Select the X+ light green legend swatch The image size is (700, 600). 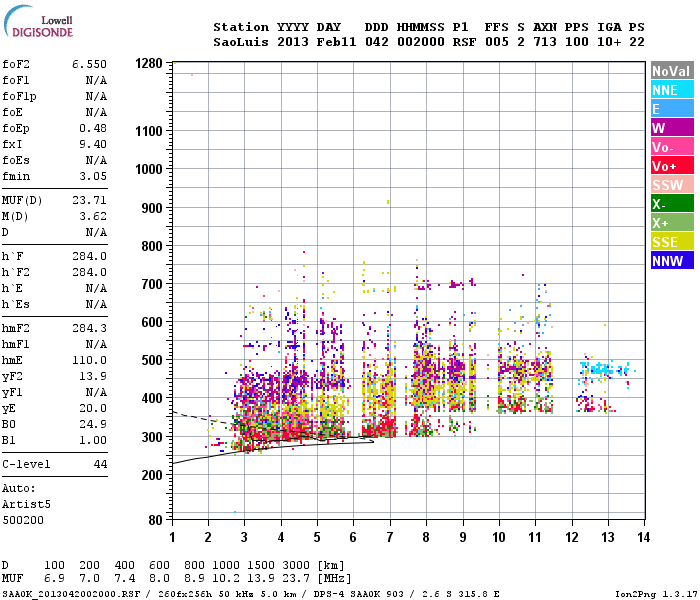[672, 223]
